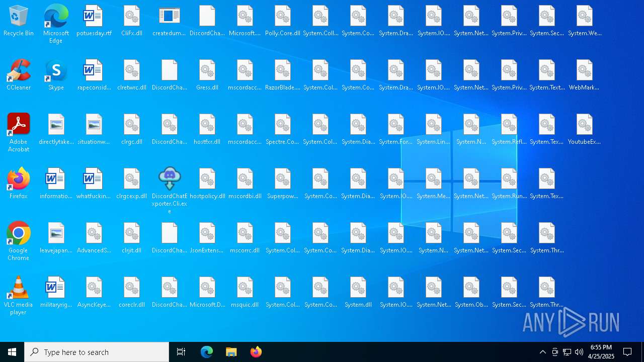The width and height of the screenshot is (644, 362).
Task: Select the System.Lin... dll file
Action: point(434,130)
